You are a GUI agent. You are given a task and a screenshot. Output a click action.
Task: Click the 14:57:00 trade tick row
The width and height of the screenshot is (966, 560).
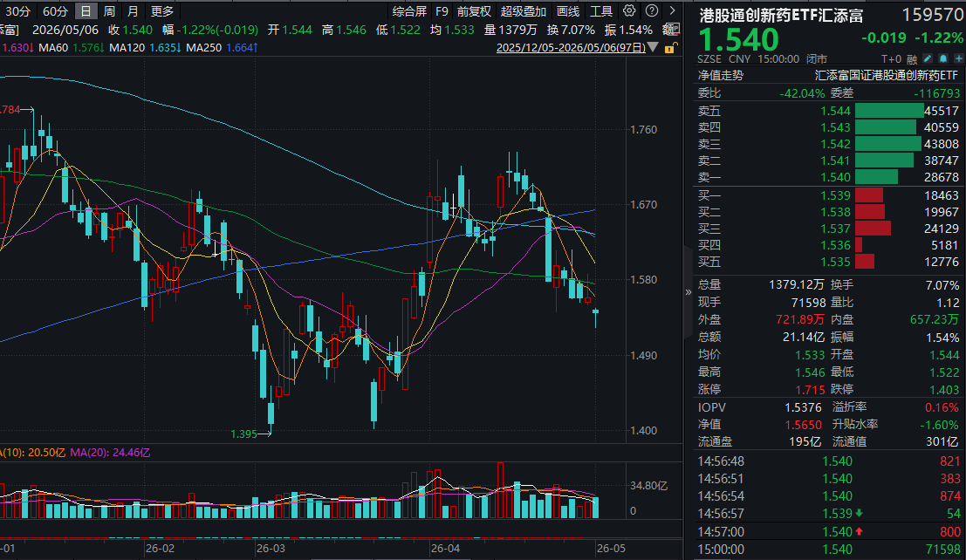829,532
